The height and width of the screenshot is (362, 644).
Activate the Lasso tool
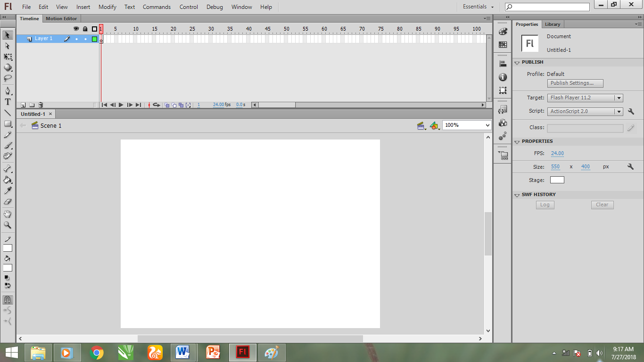coord(8,78)
